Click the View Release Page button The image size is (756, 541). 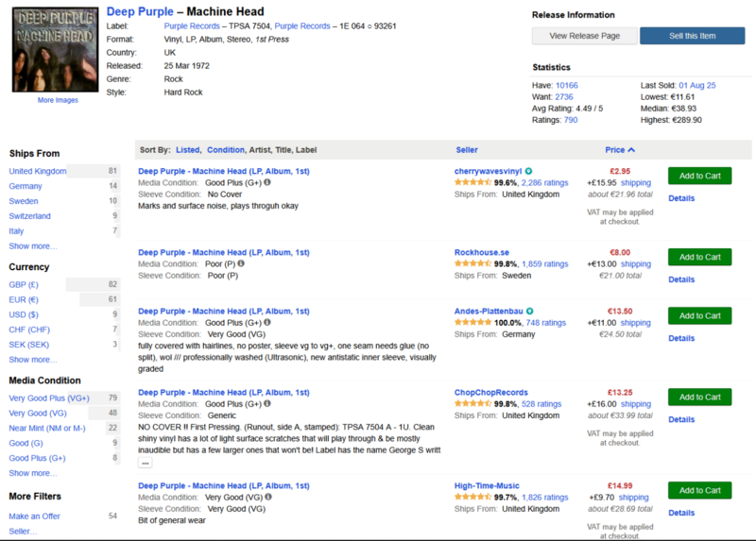click(584, 36)
